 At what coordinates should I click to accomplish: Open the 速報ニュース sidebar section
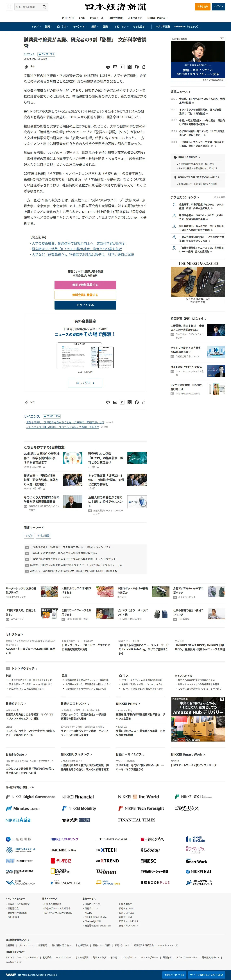180,92
